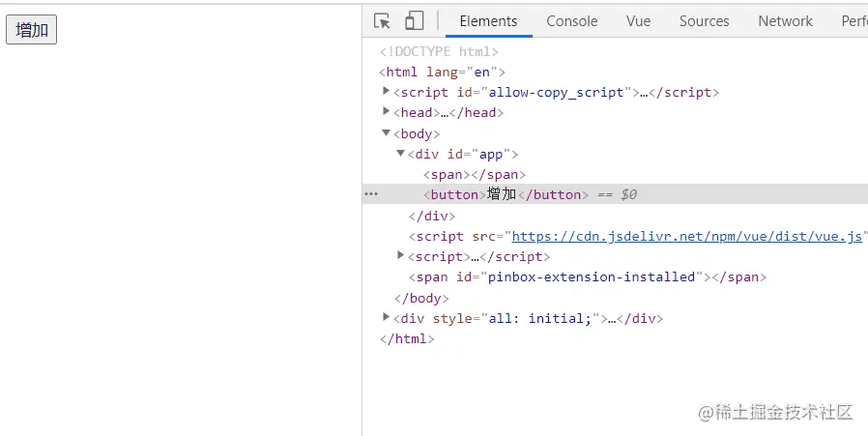The width and height of the screenshot is (868, 436).
Task: Select the button 增加 element row
Action: click(x=615, y=194)
